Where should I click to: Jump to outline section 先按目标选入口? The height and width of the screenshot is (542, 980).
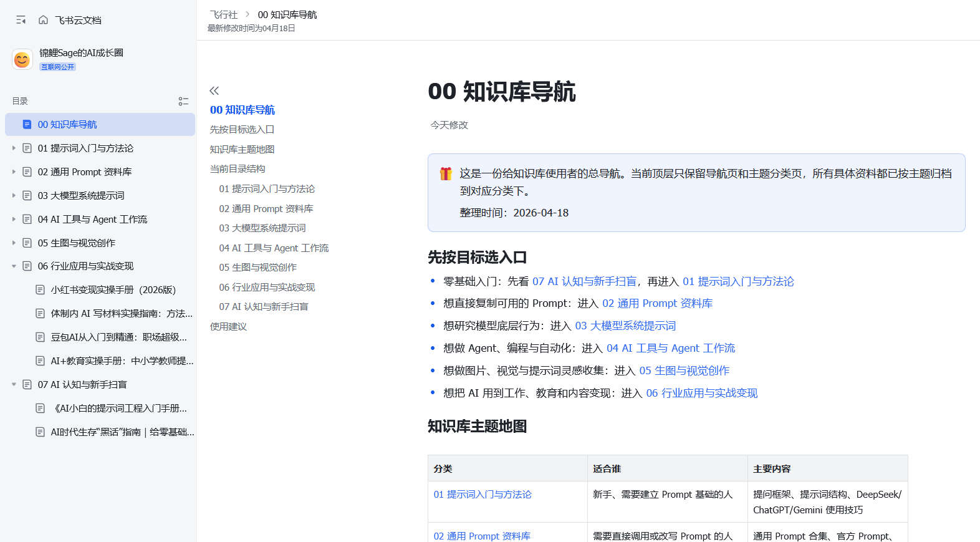[x=242, y=130]
